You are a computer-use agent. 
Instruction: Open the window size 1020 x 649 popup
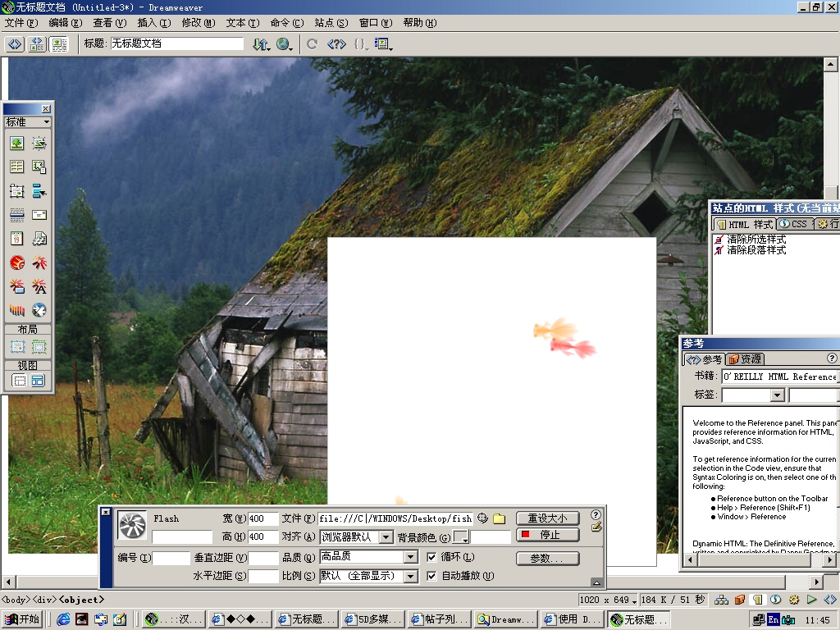[x=608, y=600]
